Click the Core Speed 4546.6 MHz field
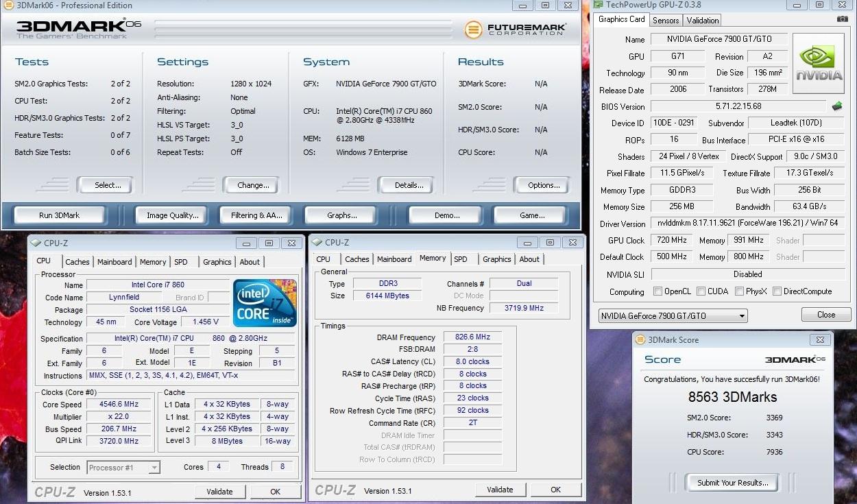This screenshot has height=504, width=857. (118, 405)
